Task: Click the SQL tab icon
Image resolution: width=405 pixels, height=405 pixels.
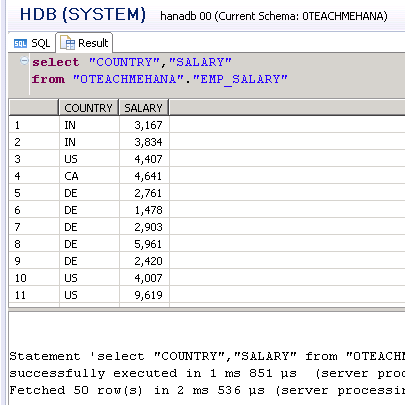Action: coord(20,43)
